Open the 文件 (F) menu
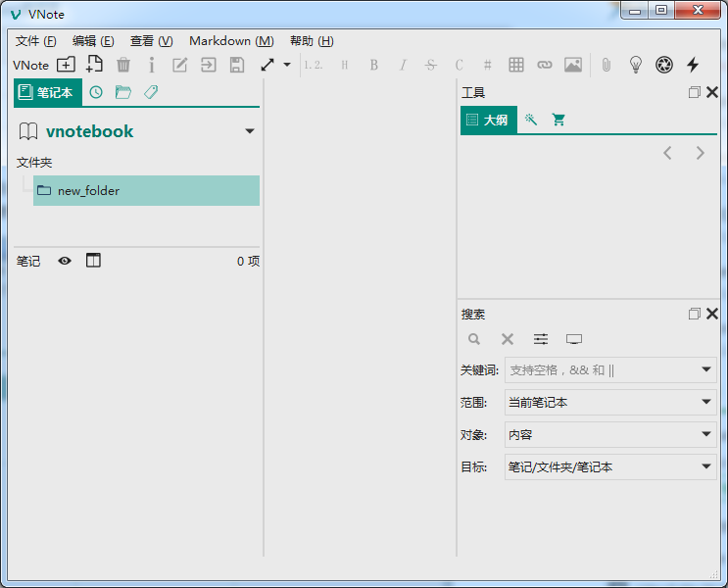Image resolution: width=728 pixels, height=588 pixels. pyautogui.click(x=35, y=41)
